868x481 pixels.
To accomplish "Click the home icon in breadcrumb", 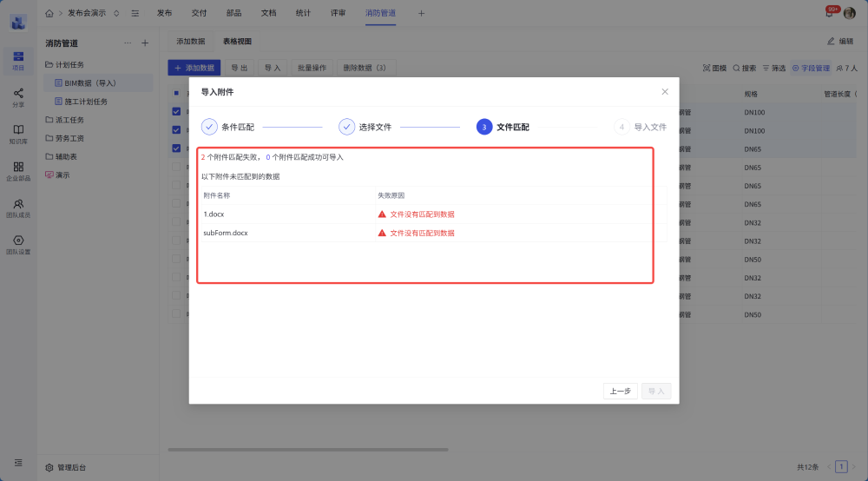I will pos(49,13).
